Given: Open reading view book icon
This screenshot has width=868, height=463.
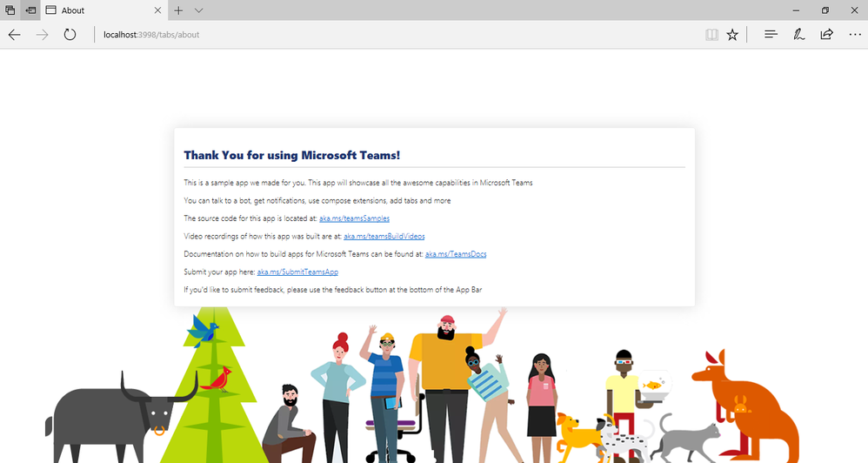Looking at the screenshot, I should coord(712,35).
